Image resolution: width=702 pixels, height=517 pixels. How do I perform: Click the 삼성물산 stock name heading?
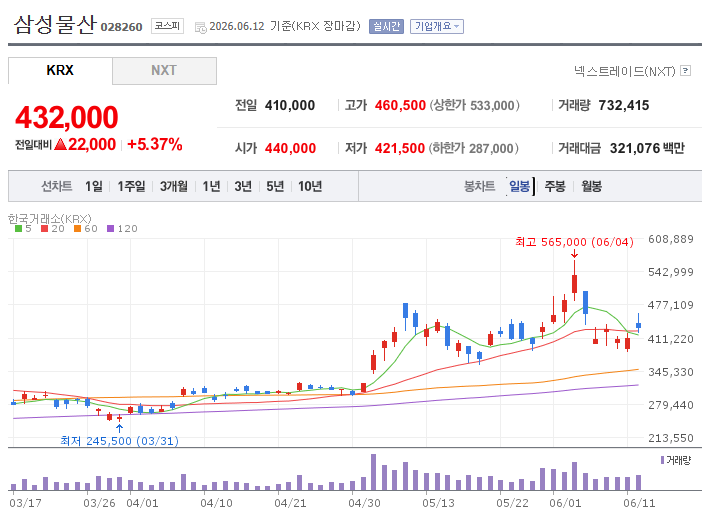(55, 24)
